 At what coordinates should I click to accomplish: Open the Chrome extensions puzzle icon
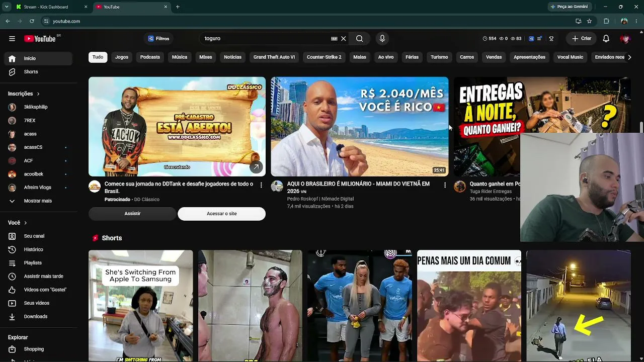click(606, 21)
